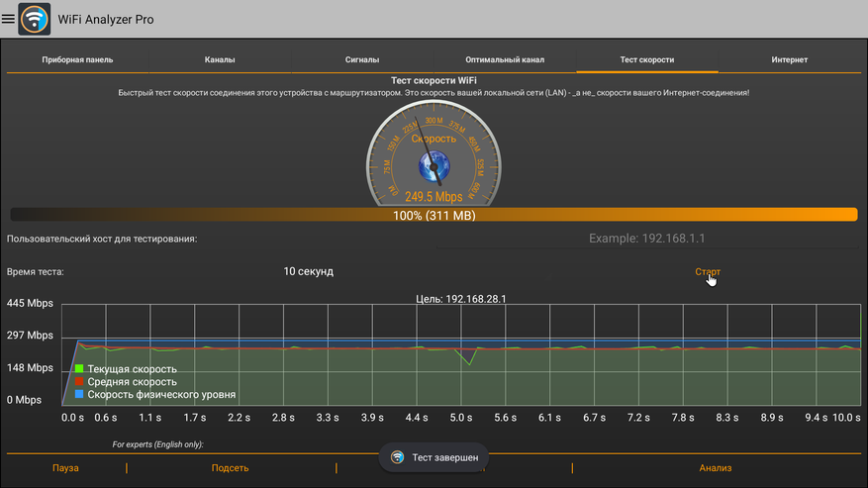Click the Текущая скорость legend text
The width and height of the screenshot is (868, 488).
click(x=133, y=369)
